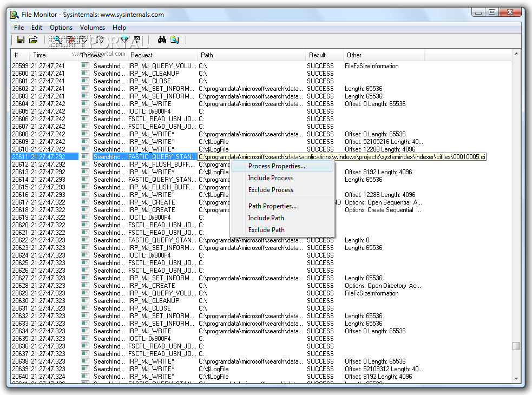
Task: Select log row number 20628
Action: [20, 286]
